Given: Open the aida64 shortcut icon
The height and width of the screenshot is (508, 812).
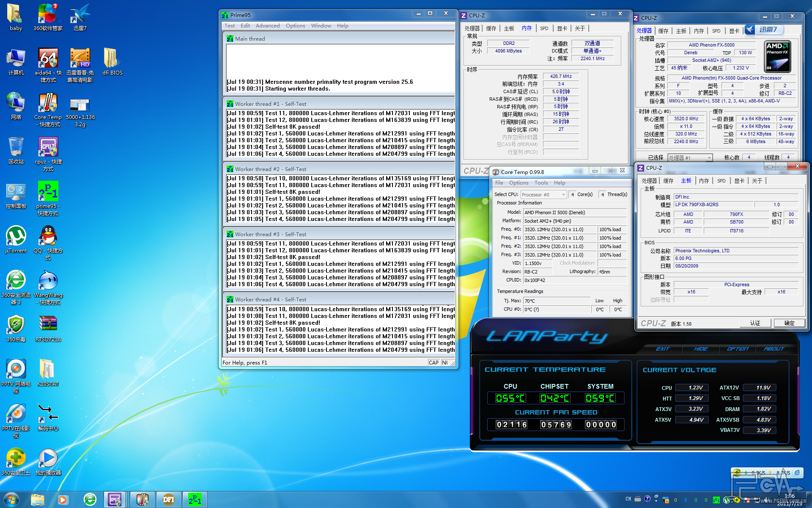Looking at the screenshot, I should point(48,65).
